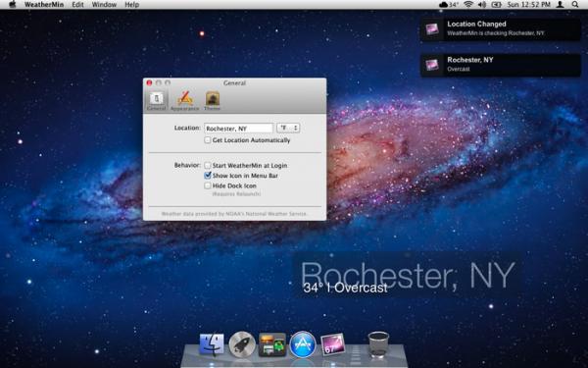Open the General preferences tab

click(x=157, y=100)
